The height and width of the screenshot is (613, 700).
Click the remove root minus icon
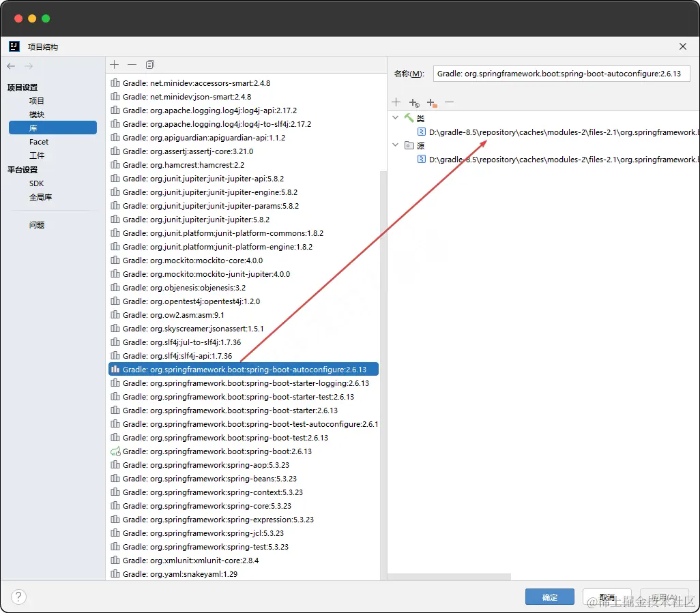pos(449,102)
